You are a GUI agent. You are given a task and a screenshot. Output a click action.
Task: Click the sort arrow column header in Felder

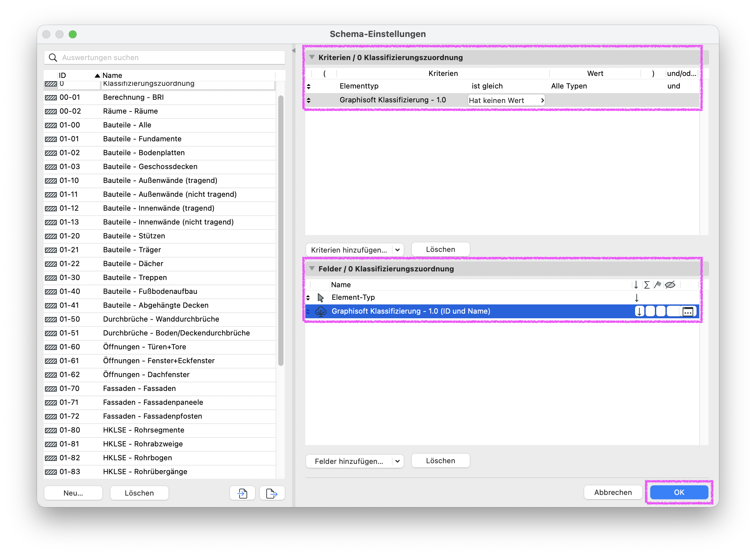point(636,285)
